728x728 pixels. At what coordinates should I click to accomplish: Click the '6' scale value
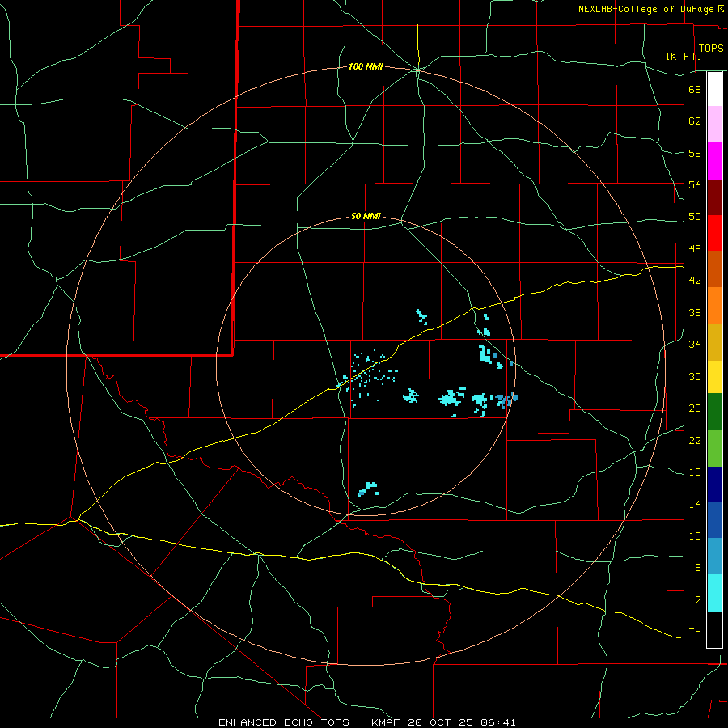pyautogui.click(x=697, y=567)
